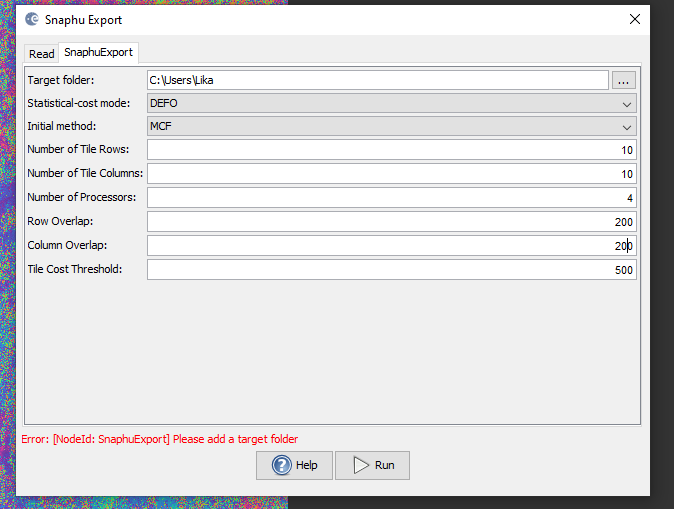Open Help for Snaphu Export
Image resolution: width=674 pixels, height=509 pixels.
(294, 465)
